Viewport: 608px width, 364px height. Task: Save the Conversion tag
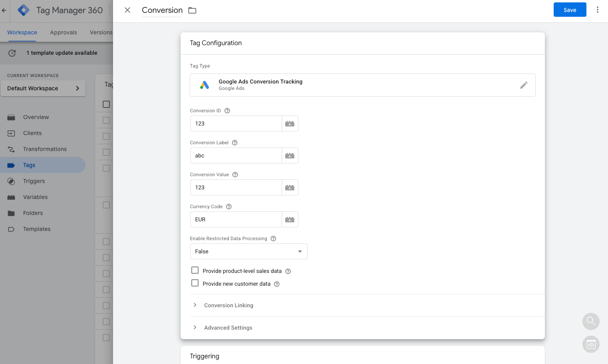569,10
